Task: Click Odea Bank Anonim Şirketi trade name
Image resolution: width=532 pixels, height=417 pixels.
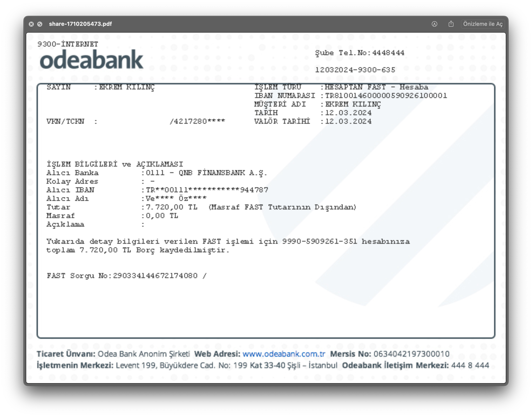Action: coord(144,354)
